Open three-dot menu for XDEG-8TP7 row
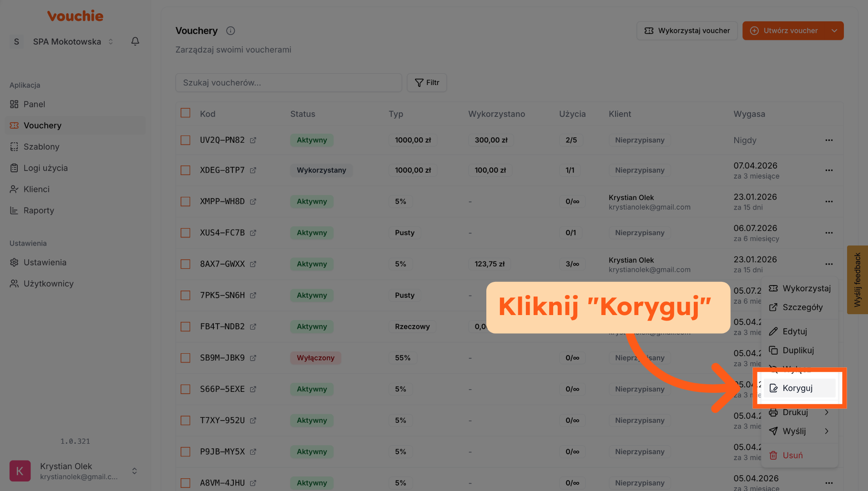Image resolution: width=868 pixels, height=491 pixels. [x=829, y=170]
